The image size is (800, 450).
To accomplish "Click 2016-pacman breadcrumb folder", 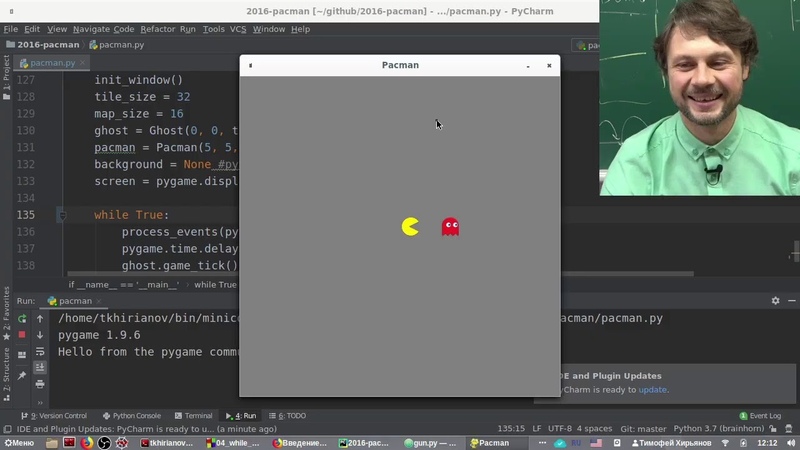I will (43, 45).
